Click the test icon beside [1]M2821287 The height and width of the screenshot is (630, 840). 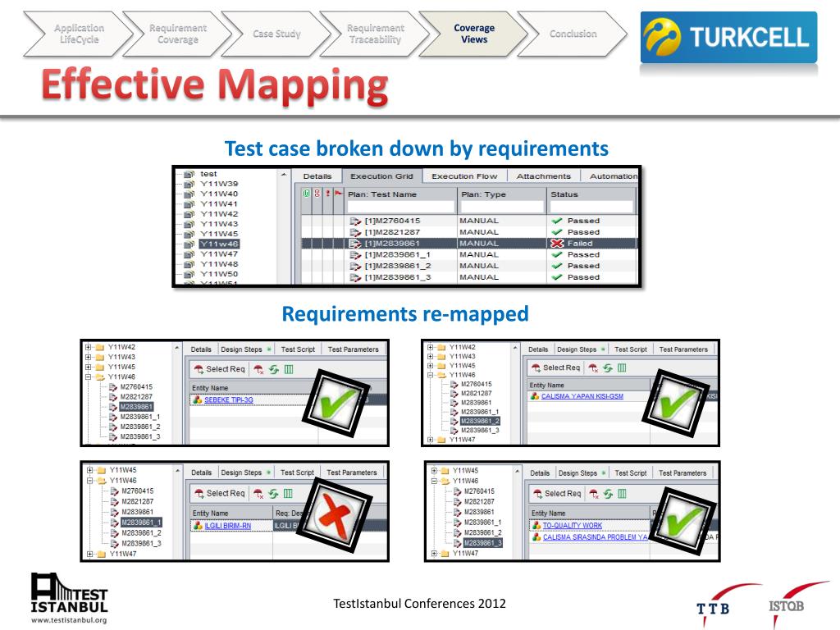coord(355,232)
